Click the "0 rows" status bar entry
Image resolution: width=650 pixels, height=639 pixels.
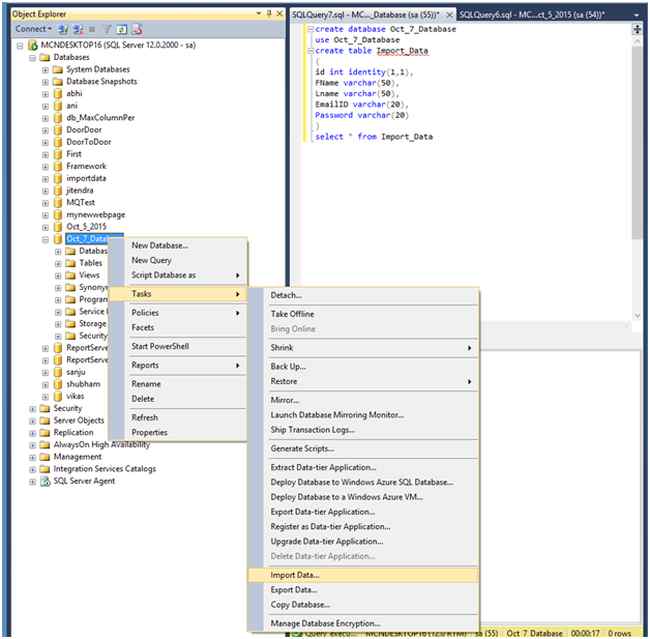tap(619, 634)
